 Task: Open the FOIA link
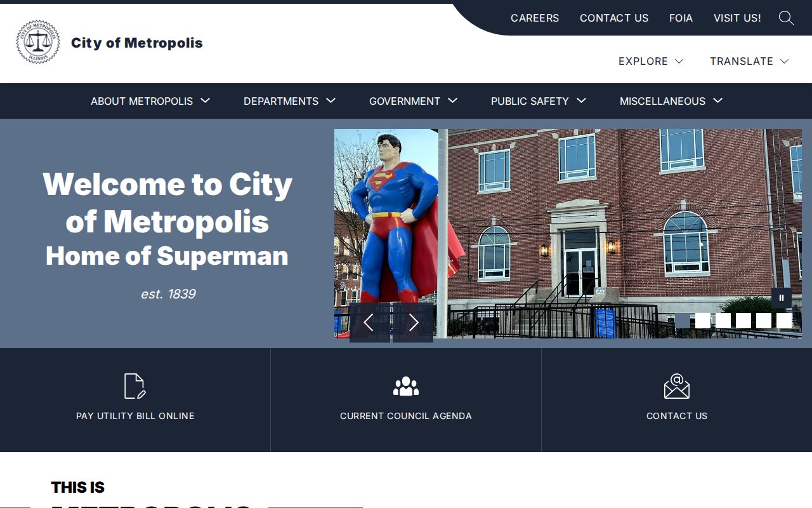tap(681, 18)
